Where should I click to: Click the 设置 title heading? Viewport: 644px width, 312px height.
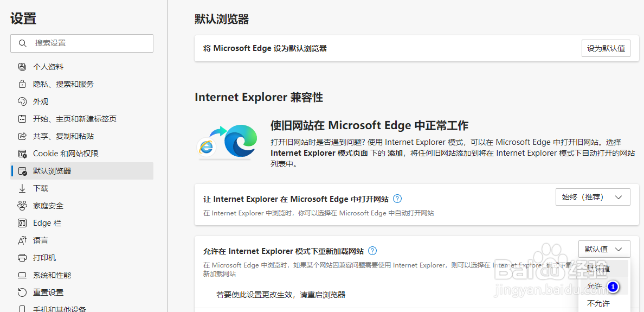click(23, 19)
